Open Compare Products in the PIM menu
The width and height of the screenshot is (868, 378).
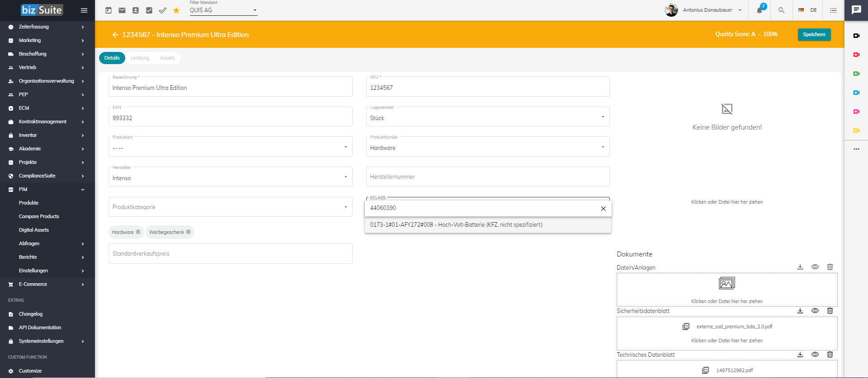click(x=39, y=216)
